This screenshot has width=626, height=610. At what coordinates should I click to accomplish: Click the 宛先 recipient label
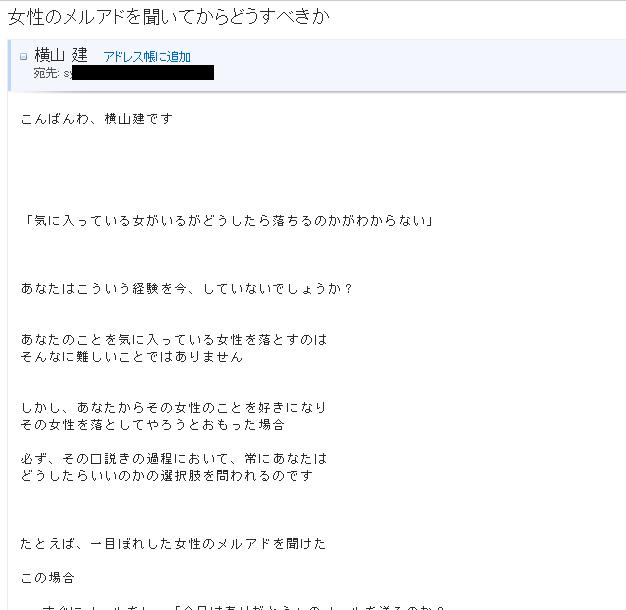[46, 73]
